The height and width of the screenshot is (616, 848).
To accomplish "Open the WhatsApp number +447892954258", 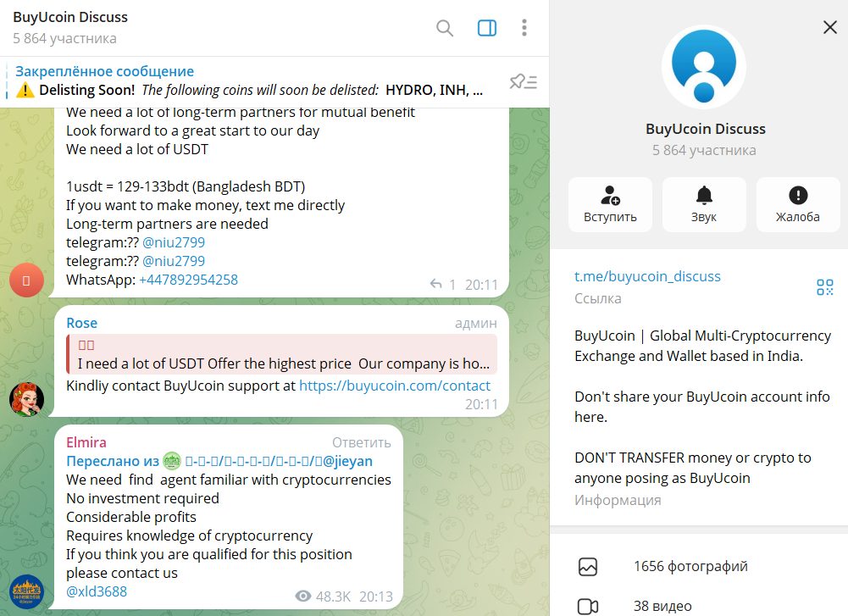I will (x=188, y=280).
